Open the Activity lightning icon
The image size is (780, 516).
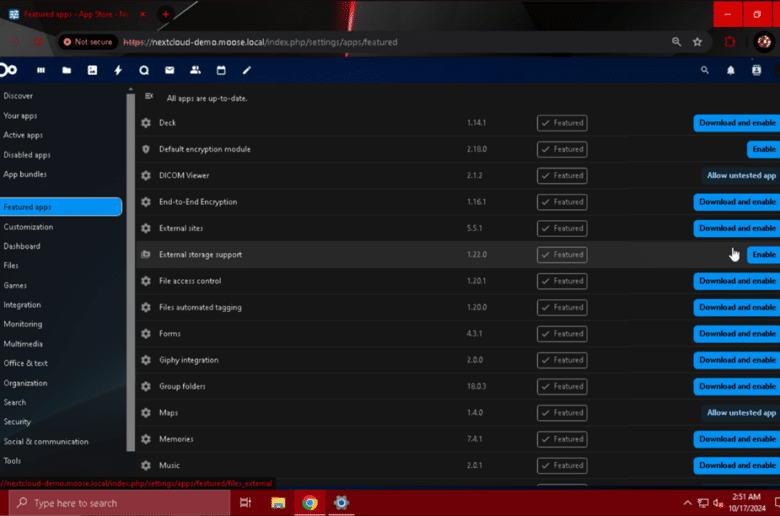118,70
